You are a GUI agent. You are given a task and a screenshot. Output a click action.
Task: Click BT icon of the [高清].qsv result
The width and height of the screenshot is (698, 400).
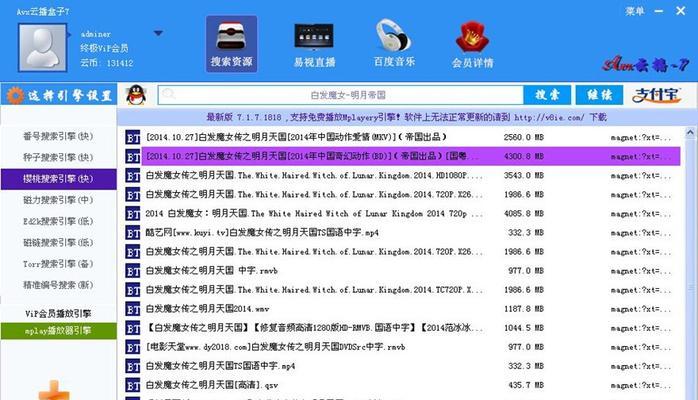133,386
